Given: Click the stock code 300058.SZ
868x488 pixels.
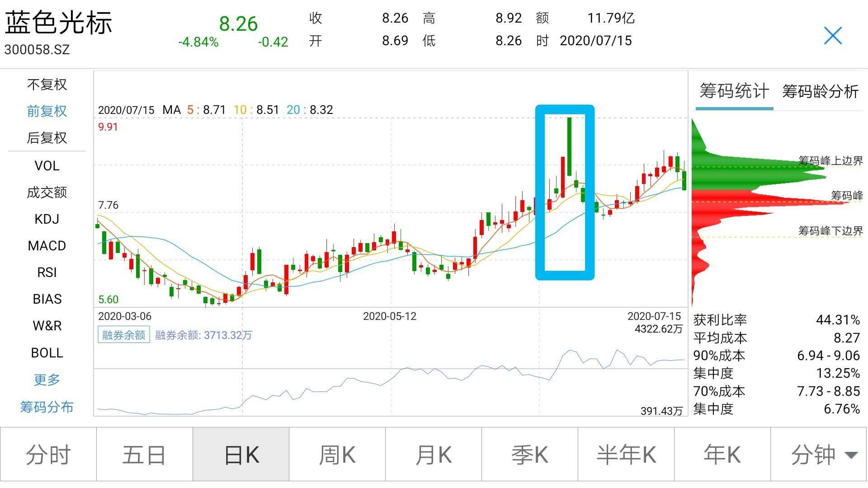Looking at the screenshot, I should (x=37, y=49).
